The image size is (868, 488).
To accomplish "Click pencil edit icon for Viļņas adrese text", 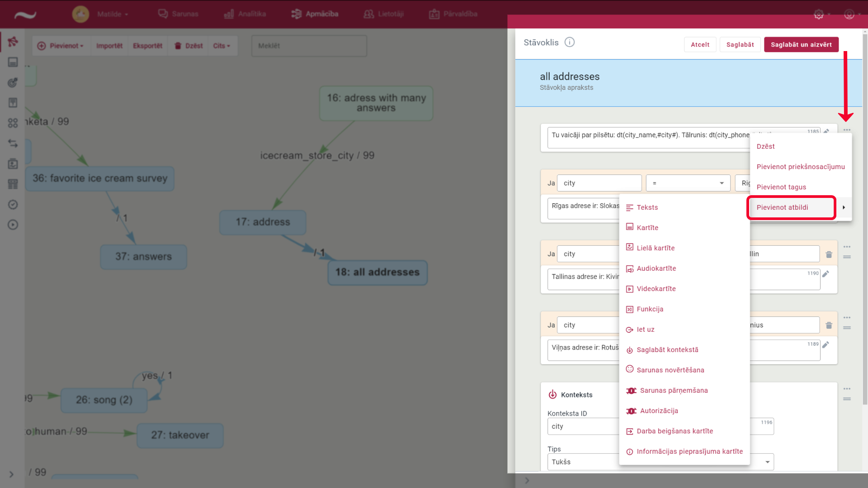I will tap(826, 345).
